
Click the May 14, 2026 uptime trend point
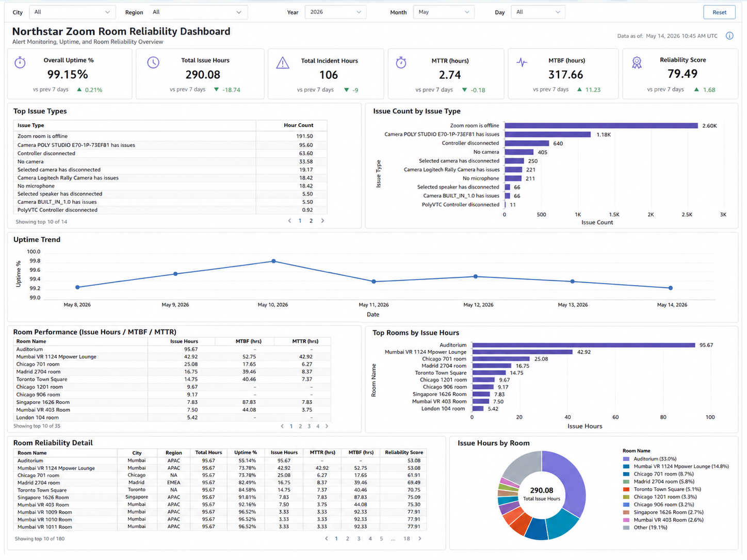[671, 288]
